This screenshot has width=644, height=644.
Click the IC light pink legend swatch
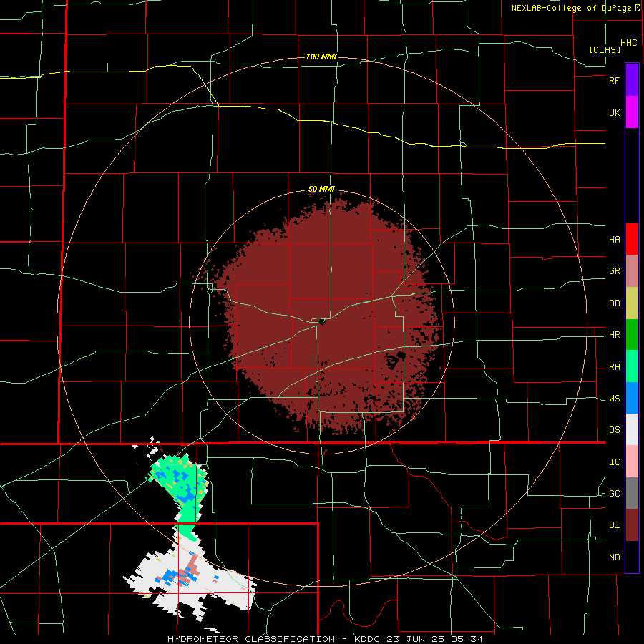(632, 462)
